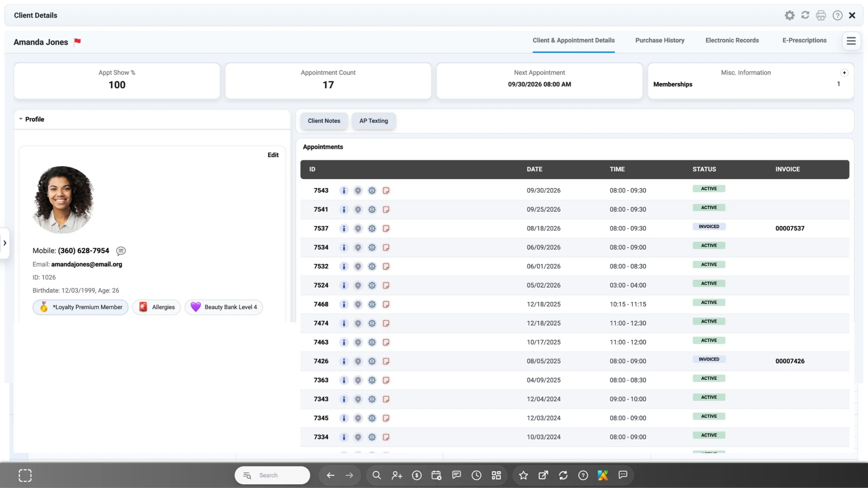Expand Misc. Information with the plus button
Viewport: 868px width, 488px height.
844,73
